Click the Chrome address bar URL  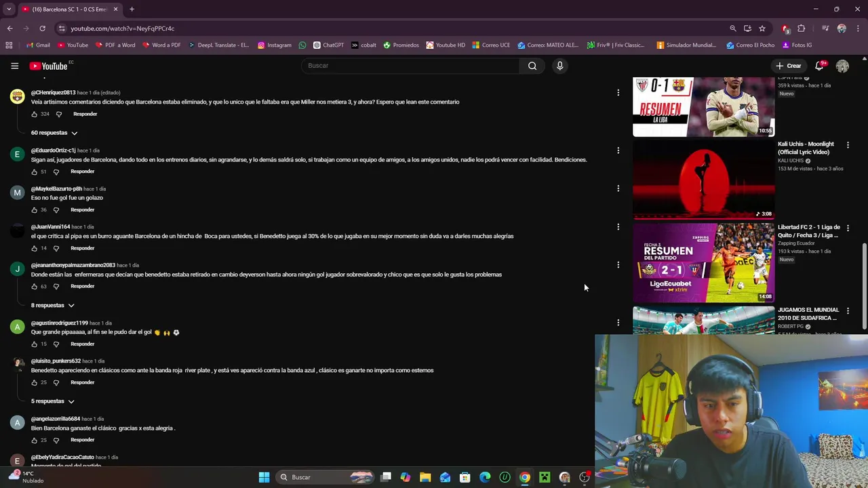[x=122, y=28]
